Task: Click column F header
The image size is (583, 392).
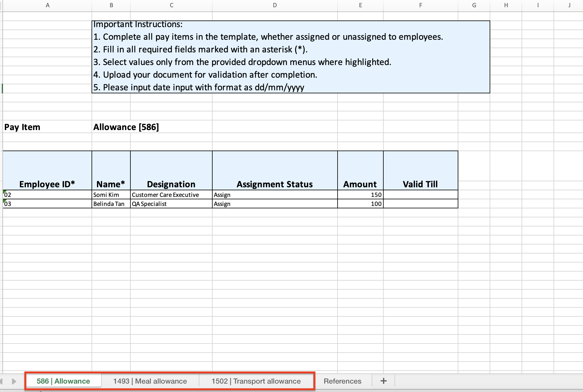Action: pos(420,5)
